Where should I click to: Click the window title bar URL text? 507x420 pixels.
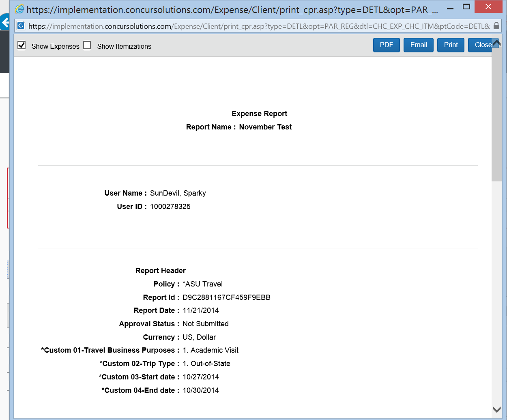coord(232,10)
